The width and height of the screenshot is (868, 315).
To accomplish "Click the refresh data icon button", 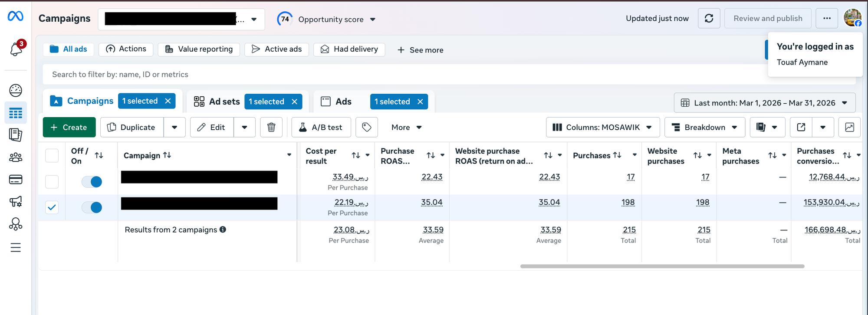I will [x=709, y=19].
